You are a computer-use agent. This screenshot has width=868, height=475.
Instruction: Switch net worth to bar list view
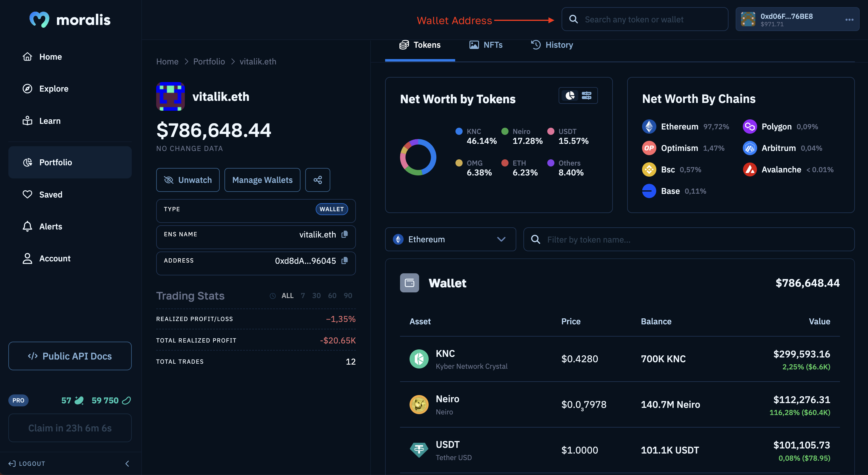point(586,95)
